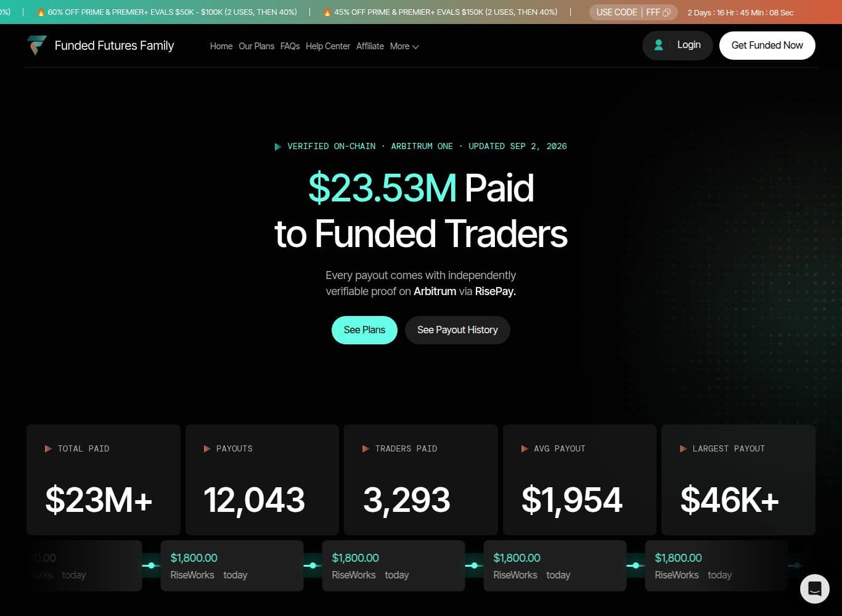Click the UPDATED SEP 2, 2026 text
Screen dimensions: 842x616
pos(518,147)
